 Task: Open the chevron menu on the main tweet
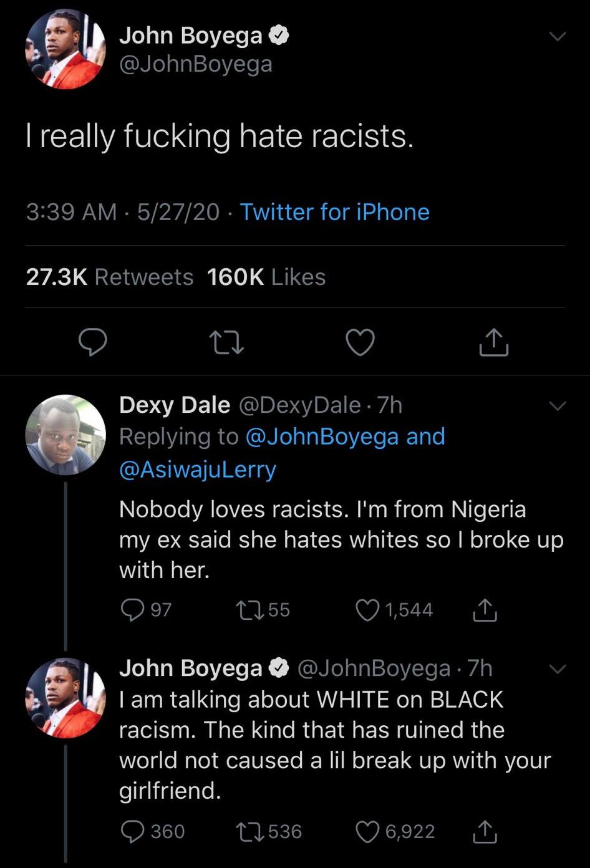coord(557,37)
